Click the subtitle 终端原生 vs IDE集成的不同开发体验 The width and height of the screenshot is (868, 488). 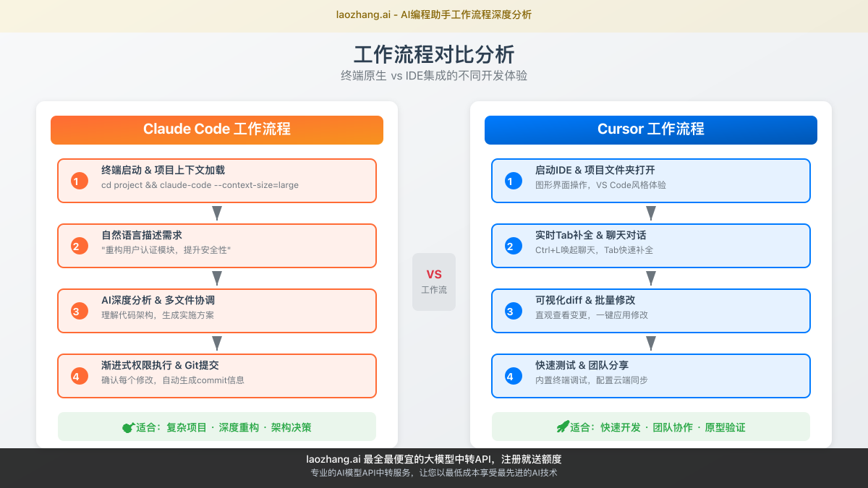(x=434, y=75)
